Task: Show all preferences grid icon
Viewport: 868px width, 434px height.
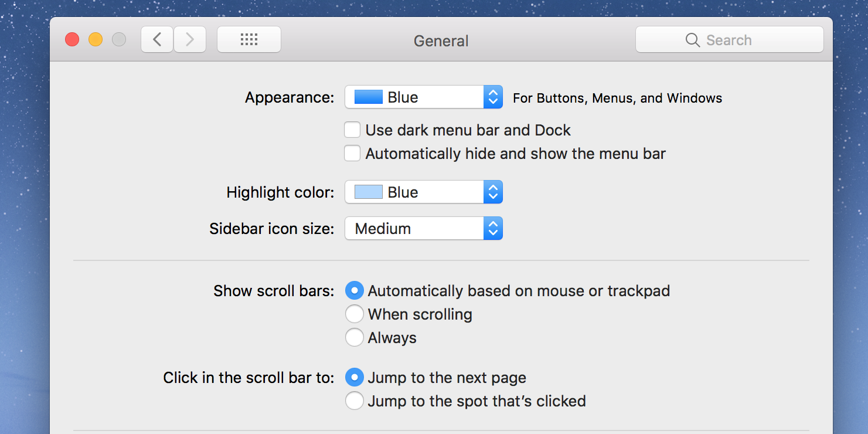Action: (x=249, y=40)
